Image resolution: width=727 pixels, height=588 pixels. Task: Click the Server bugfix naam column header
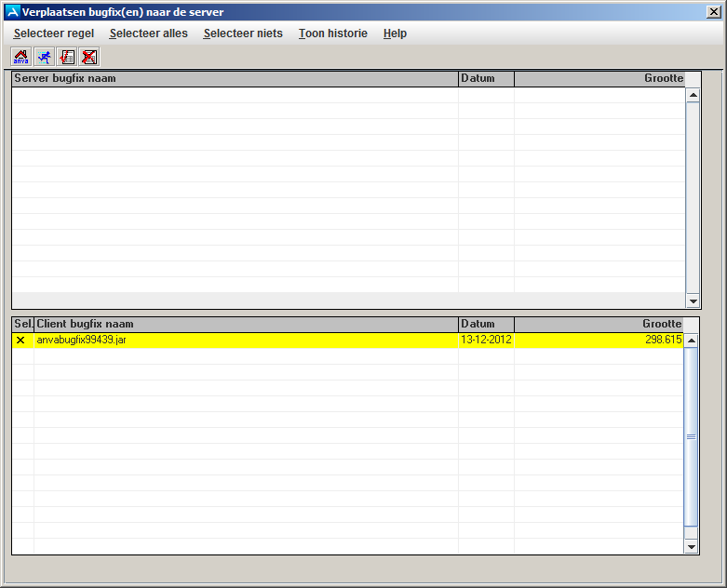(235, 79)
